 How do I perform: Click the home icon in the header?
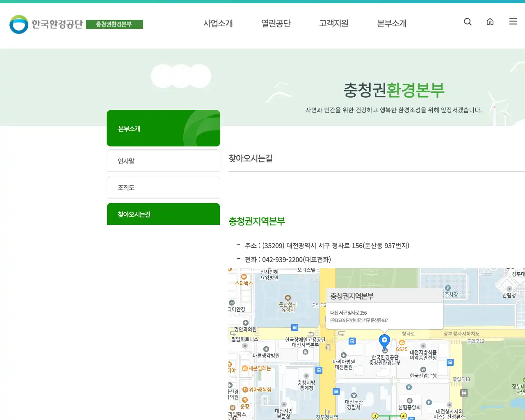[490, 22]
